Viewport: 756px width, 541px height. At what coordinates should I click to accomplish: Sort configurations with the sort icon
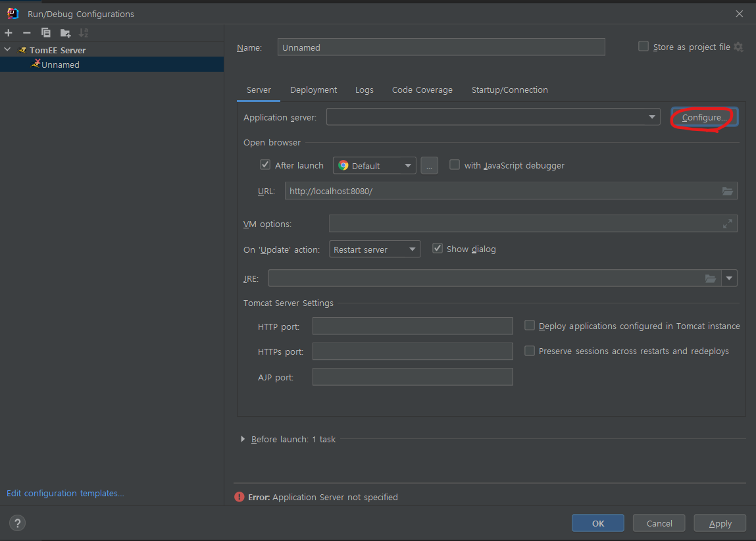click(84, 33)
